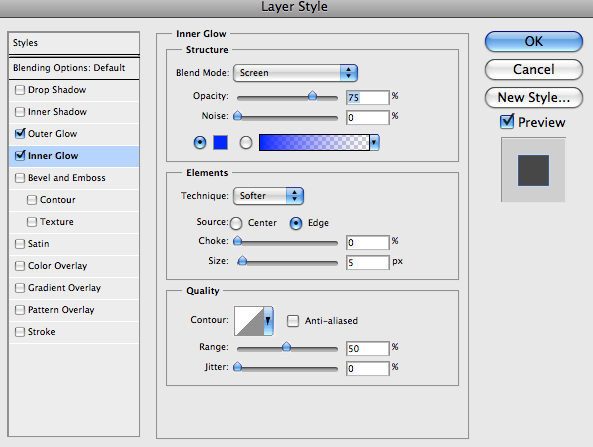Open the Blend Mode Screen dropdown

(295, 73)
